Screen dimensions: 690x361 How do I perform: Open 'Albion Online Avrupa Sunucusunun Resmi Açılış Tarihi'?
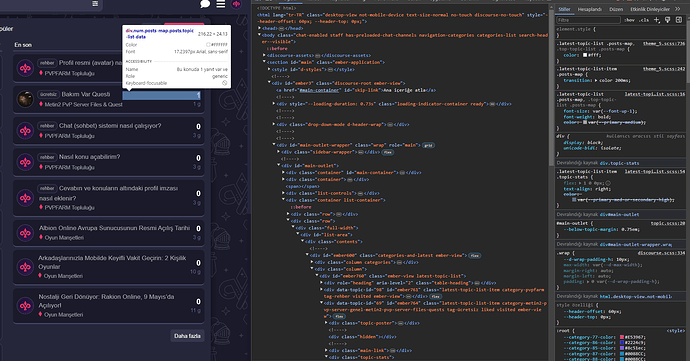(114, 228)
